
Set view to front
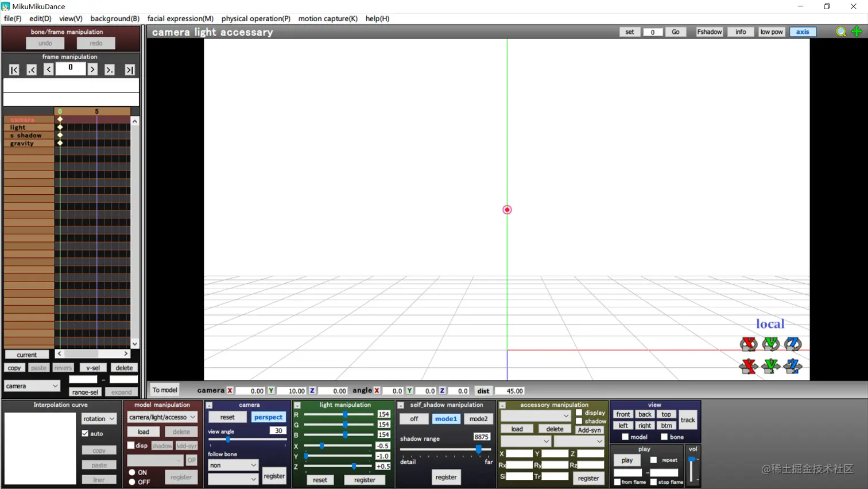pos(623,414)
